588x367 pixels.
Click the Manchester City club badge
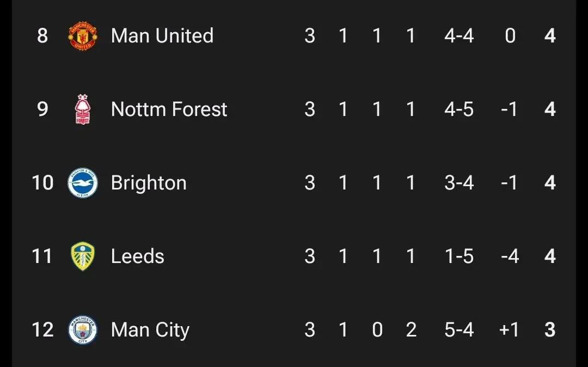(83, 330)
